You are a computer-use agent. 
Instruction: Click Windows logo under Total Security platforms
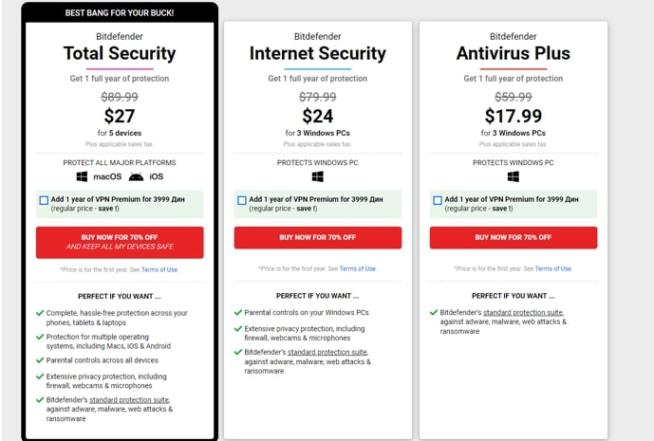coord(82,176)
